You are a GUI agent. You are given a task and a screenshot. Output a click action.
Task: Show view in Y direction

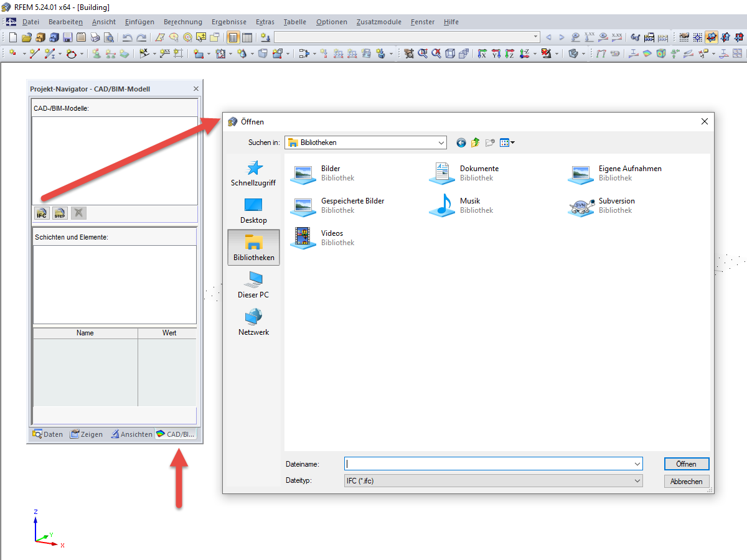496,54
